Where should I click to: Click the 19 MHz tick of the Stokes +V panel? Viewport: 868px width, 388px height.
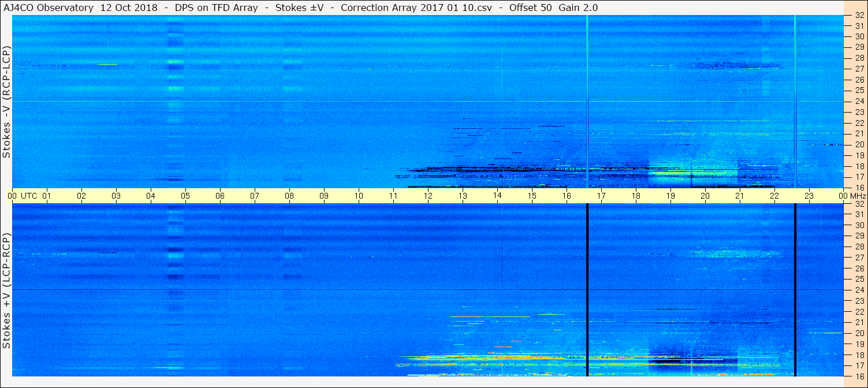[859, 344]
